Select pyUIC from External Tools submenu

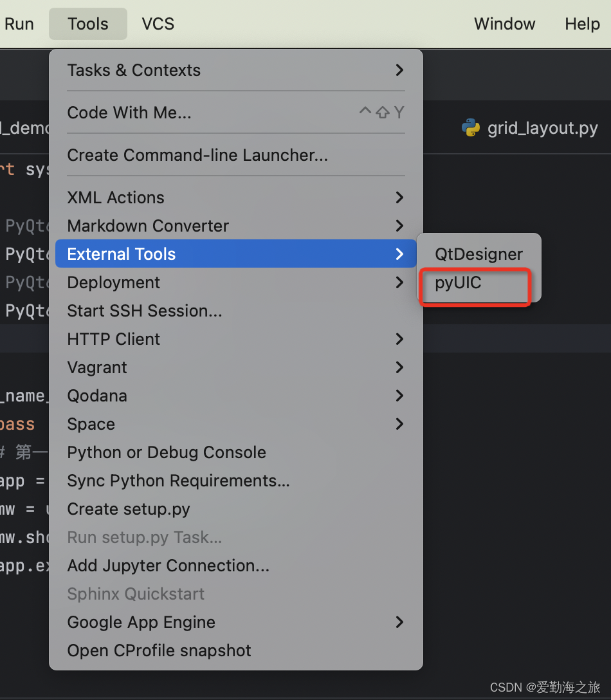(x=459, y=282)
